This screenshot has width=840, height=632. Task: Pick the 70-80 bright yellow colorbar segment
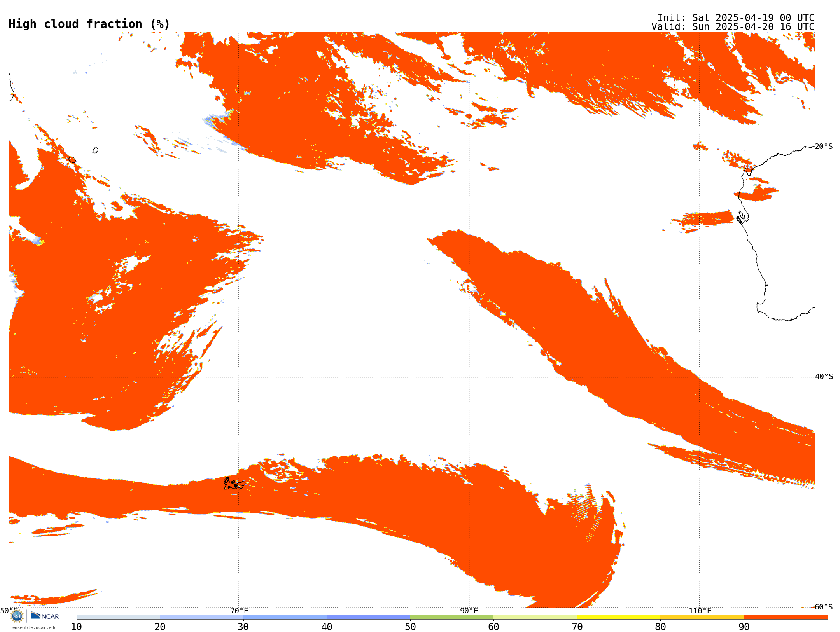click(x=619, y=617)
